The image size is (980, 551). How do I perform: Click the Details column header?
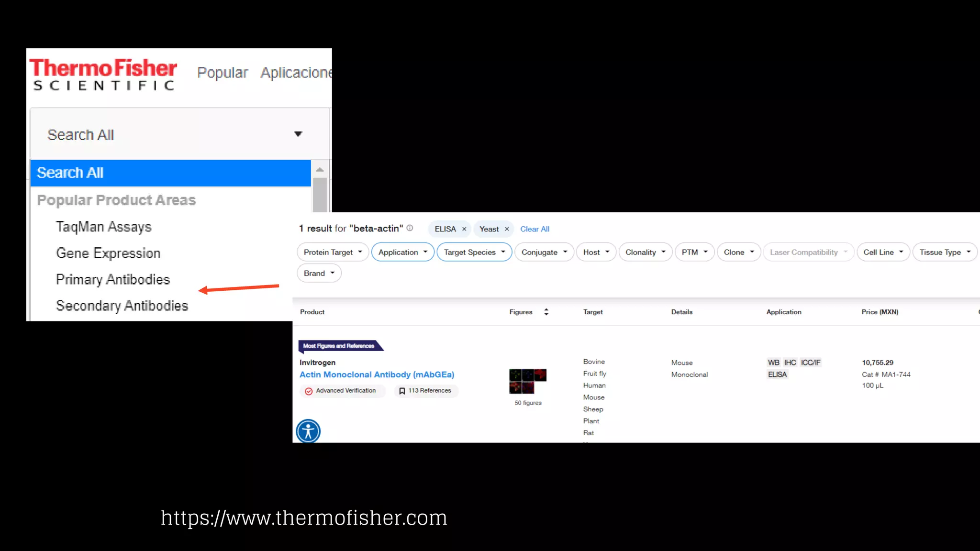pyautogui.click(x=682, y=312)
